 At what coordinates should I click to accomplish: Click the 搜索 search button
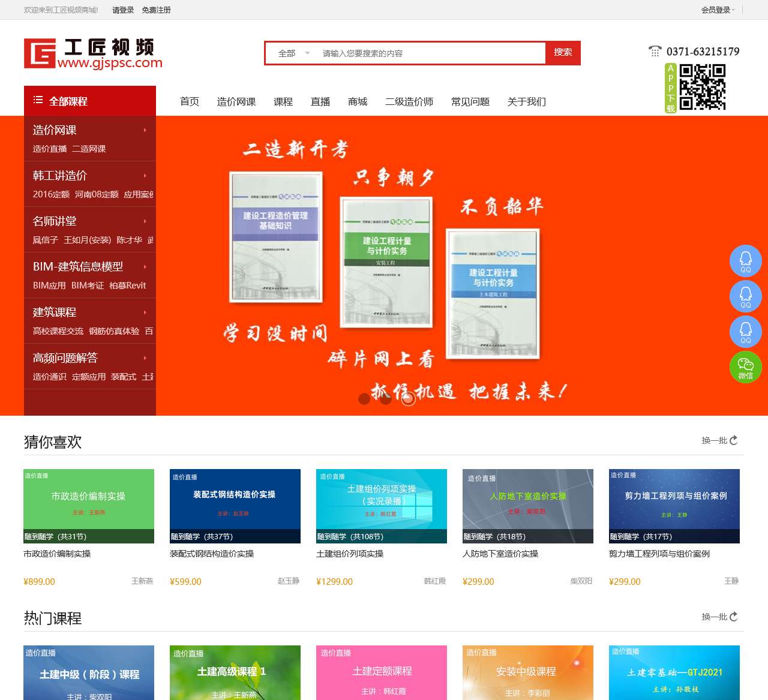click(x=563, y=53)
